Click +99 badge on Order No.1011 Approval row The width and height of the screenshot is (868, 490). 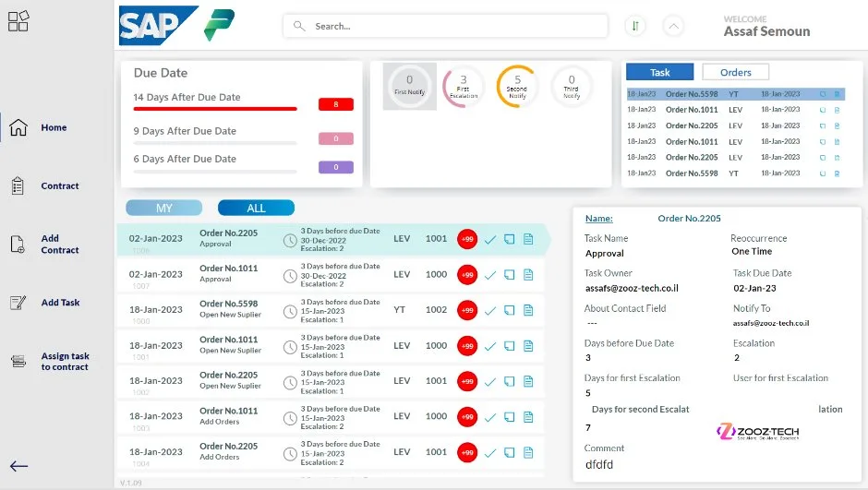tap(467, 274)
